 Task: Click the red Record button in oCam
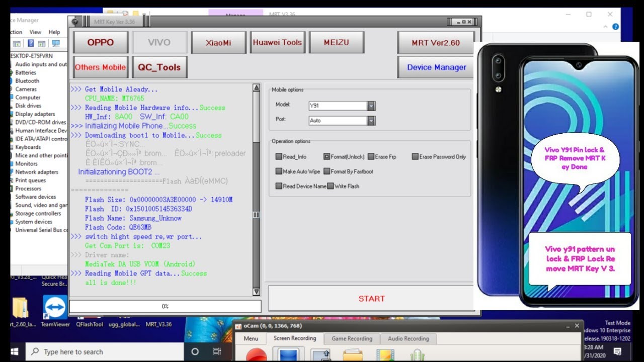pyautogui.click(x=257, y=355)
